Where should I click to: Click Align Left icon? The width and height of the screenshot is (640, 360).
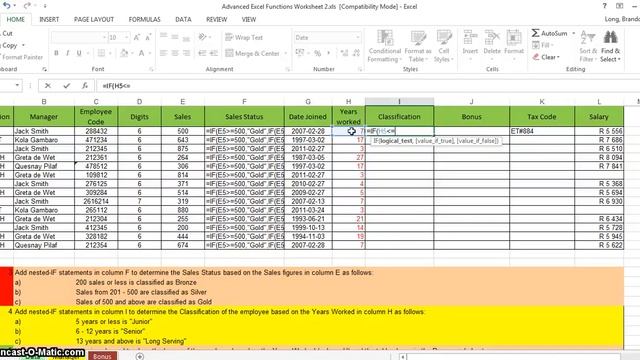[x=163, y=53]
